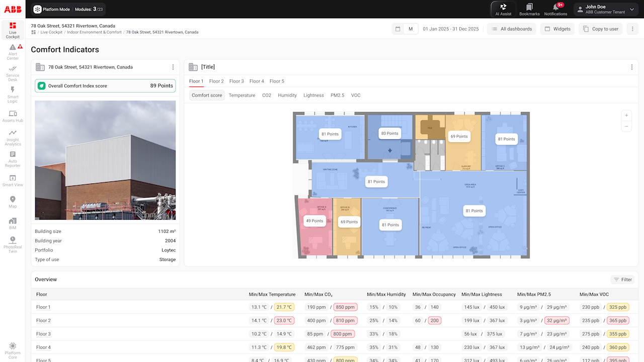This screenshot has width=644, height=362.
Task: Open Auto Reporter module
Action: [13, 159]
